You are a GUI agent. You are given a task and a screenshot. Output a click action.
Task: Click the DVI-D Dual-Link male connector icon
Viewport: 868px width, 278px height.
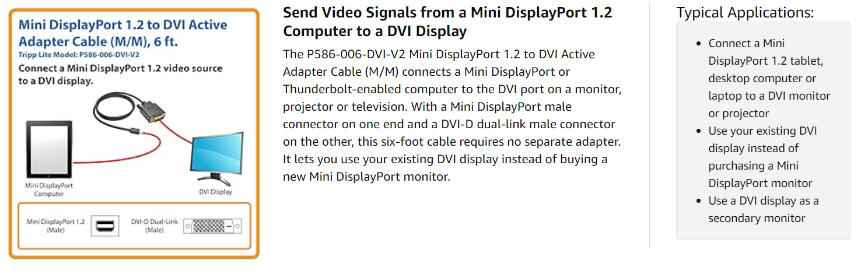[213, 226]
